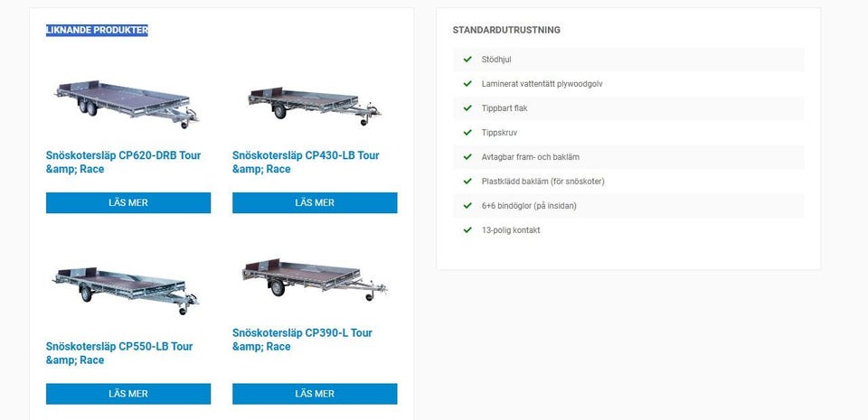Screen dimensions: 868x420
Task: Follow the Snöskotersläp CP550-LB product link
Action: coord(119,352)
